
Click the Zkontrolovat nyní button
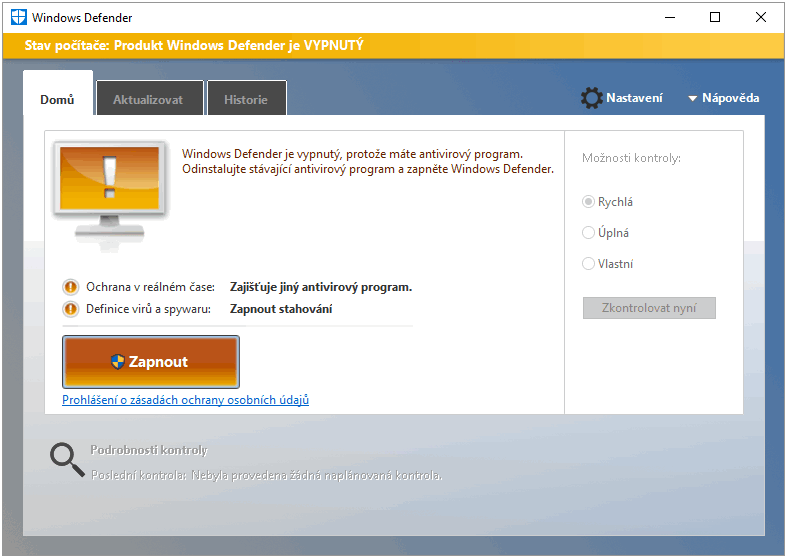(649, 308)
